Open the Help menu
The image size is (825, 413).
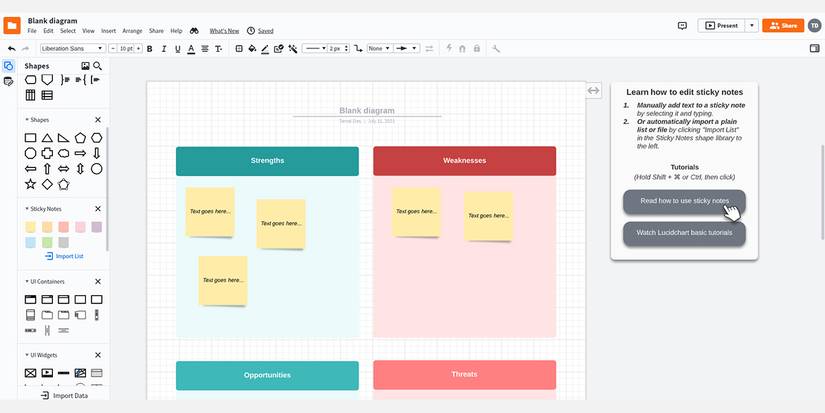[176, 31]
